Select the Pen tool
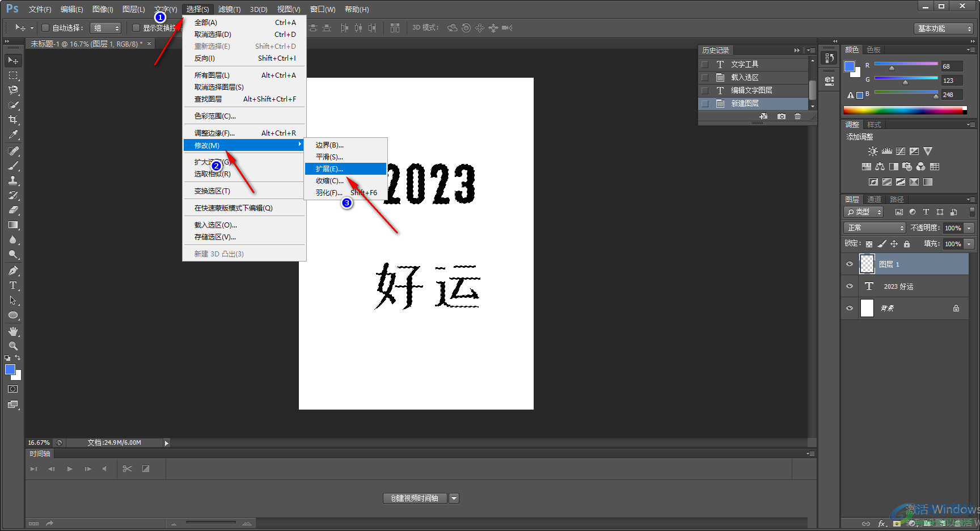The height and width of the screenshot is (531, 980). [13, 271]
